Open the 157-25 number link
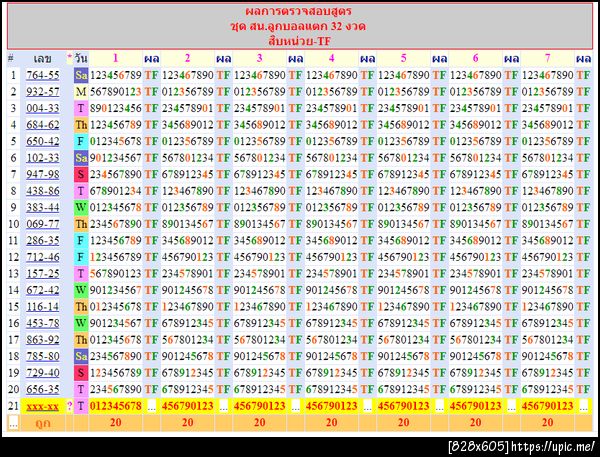 [42, 274]
